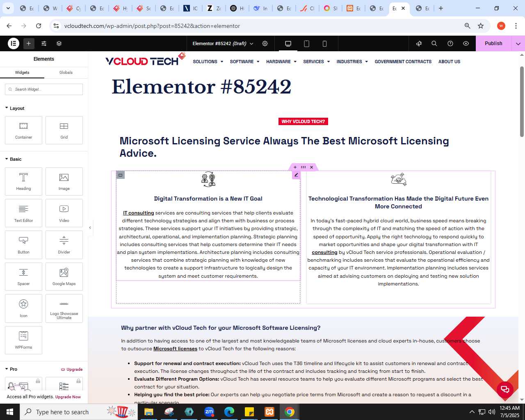Expand the Publish options arrow
The width and height of the screenshot is (525, 420).
click(x=518, y=43)
